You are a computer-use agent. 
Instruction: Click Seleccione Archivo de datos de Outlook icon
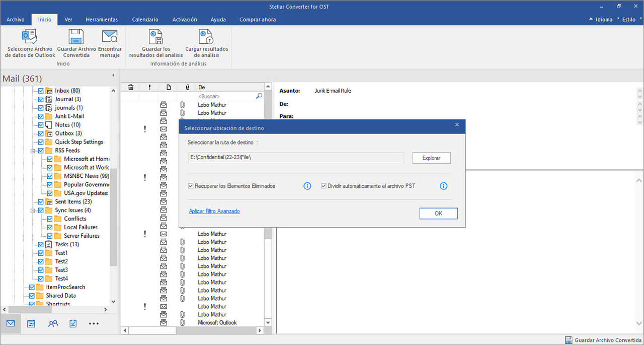click(x=30, y=37)
